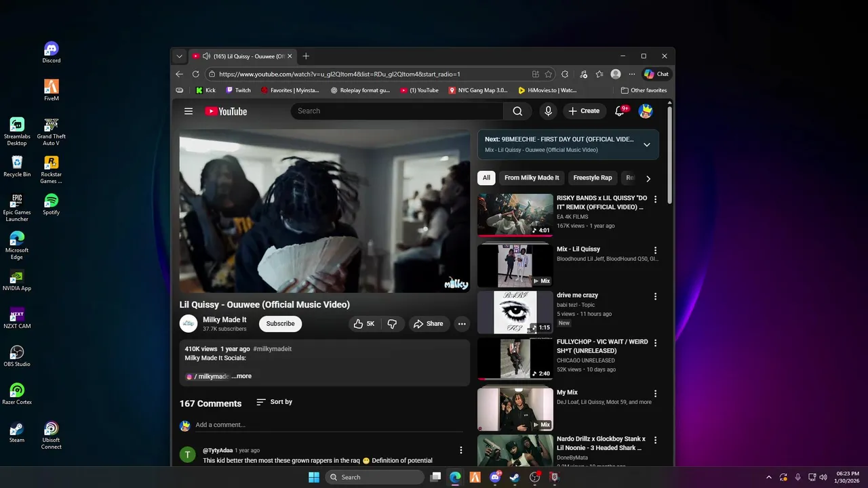This screenshot has width=868, height=488.
Task: Open FULLYCHOP VIC WAIT video thumbnail
Action: [515, 359]
